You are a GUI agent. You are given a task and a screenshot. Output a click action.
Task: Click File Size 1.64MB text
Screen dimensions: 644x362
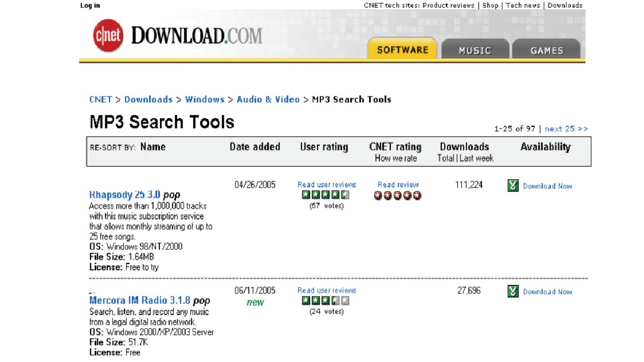coord(122,257)
